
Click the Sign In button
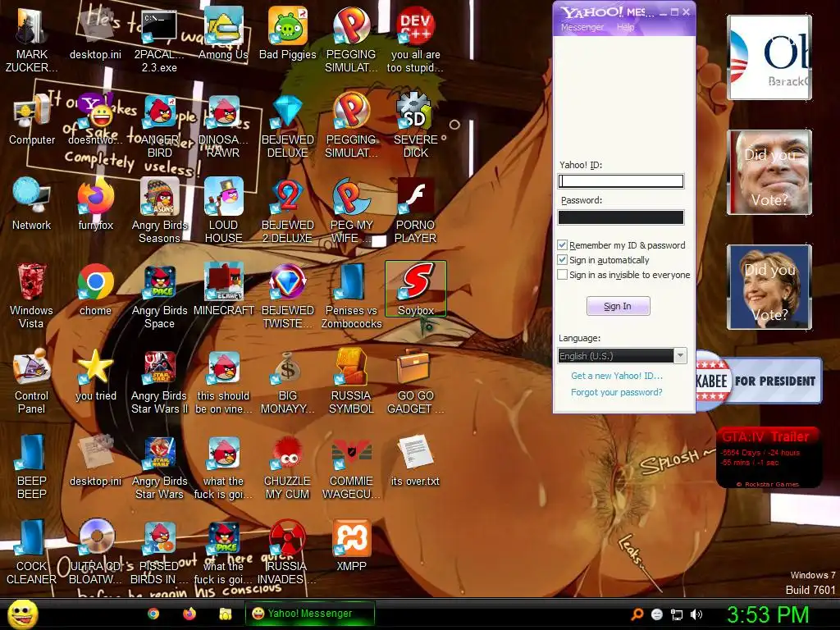pyautogui.click(x=618, y=306)
